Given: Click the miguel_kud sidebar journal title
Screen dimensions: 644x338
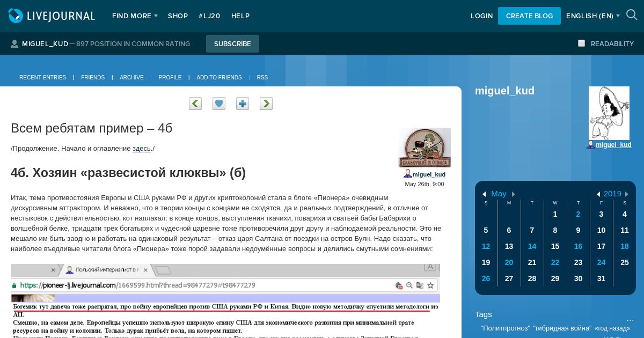Looking at the screenshot, I should tap(504, 91).
